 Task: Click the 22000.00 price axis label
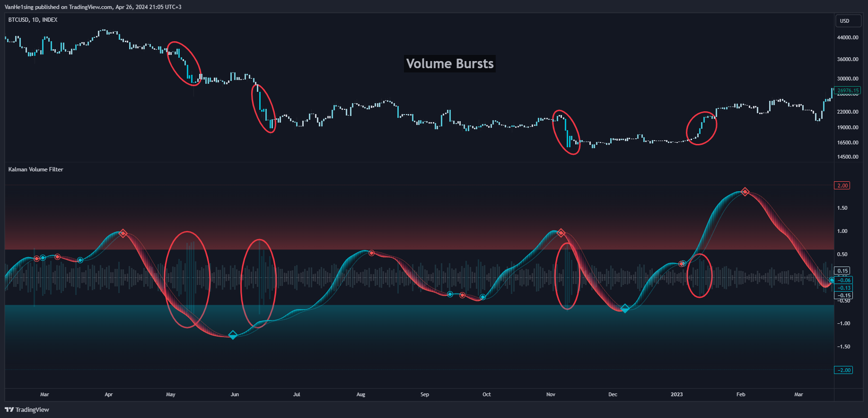tap(848, 112)
